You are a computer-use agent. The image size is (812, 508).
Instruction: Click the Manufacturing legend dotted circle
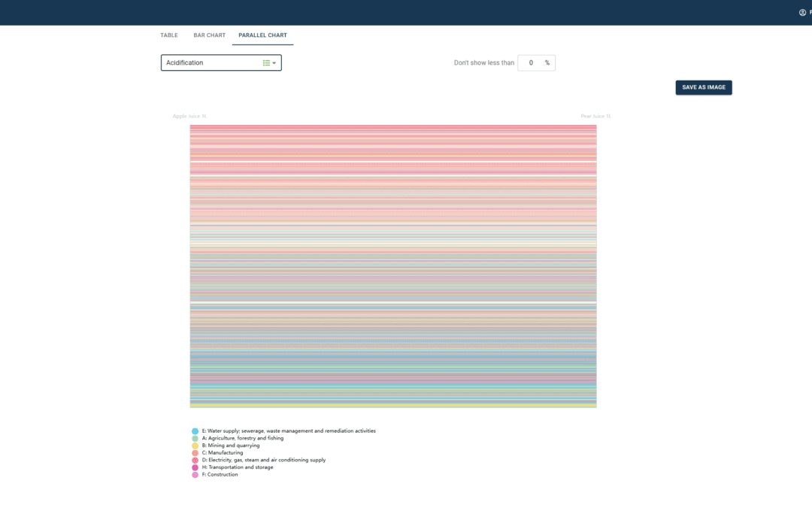point(195,453)
